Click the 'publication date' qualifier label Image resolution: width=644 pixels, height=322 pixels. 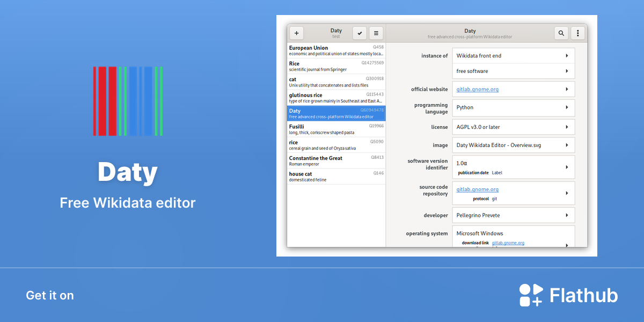pyautogui.click(x=473, y=173)
